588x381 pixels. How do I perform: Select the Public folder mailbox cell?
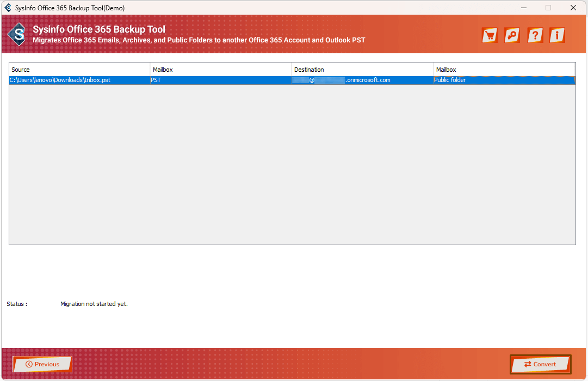point(504,80)
